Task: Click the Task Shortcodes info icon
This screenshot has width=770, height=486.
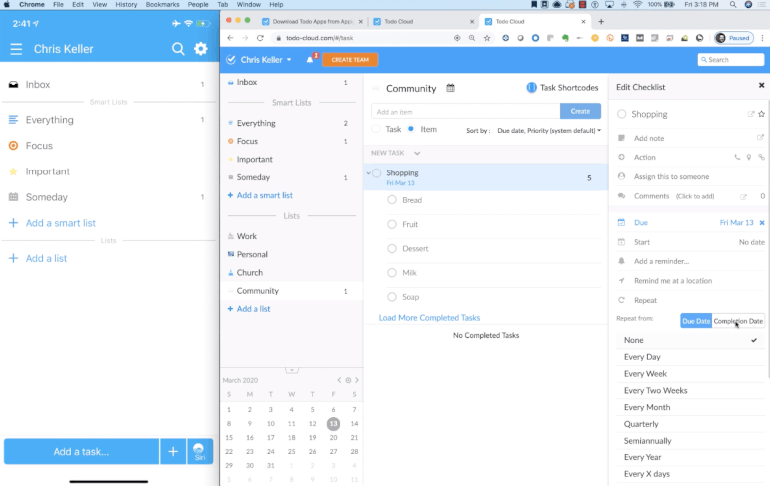Action: pyautogui.click(x=531, y=88)
